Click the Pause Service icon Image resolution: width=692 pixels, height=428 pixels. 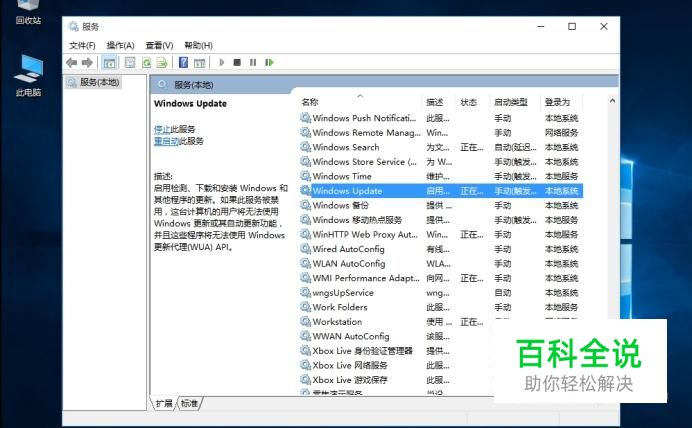click(253, 63)
